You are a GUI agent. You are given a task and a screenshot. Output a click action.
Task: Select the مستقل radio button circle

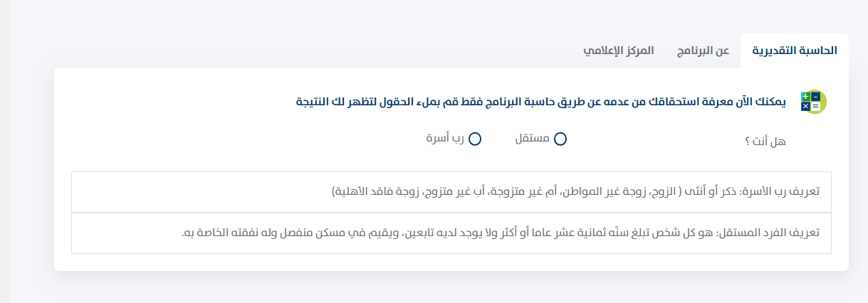(x=560, y=139)
